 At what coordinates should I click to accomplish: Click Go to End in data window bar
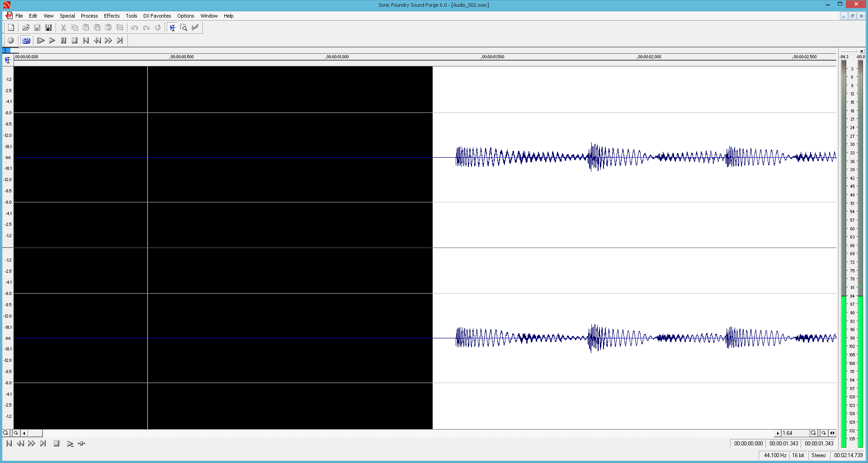click(x=43, y=444)
